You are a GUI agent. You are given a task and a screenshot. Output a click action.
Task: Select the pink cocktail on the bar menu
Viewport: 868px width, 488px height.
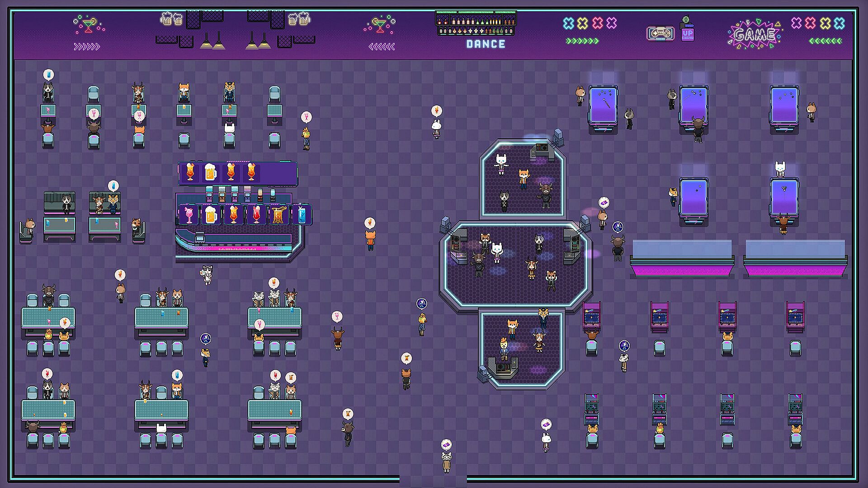pos(189,215)
